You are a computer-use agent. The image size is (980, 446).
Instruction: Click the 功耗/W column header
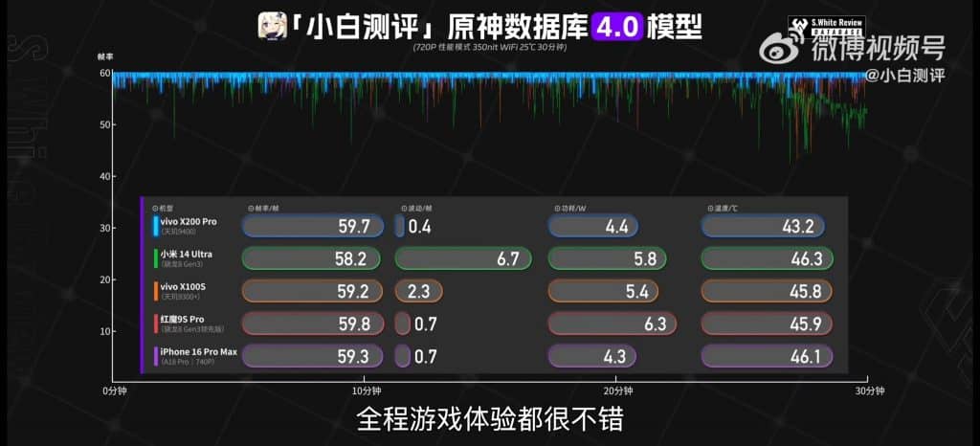(572, 208)
